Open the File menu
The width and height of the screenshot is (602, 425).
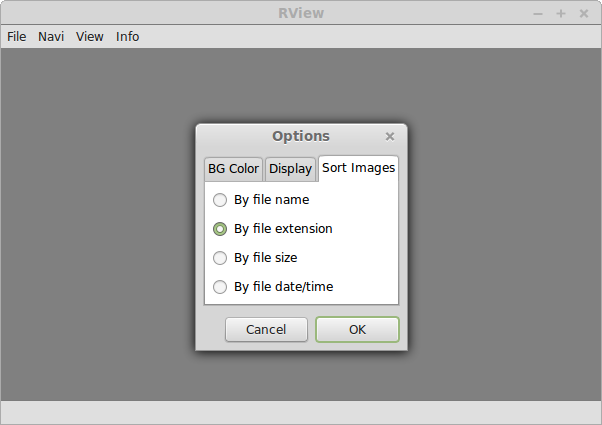17,36
